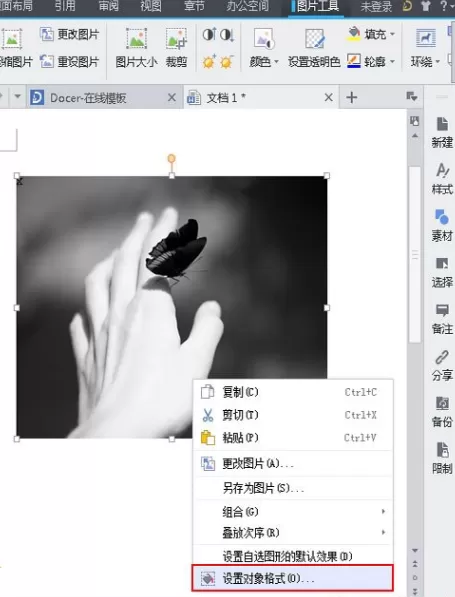The image size is (455, 597).
Task: Click the browse object circle button
Action: (415, 578)
